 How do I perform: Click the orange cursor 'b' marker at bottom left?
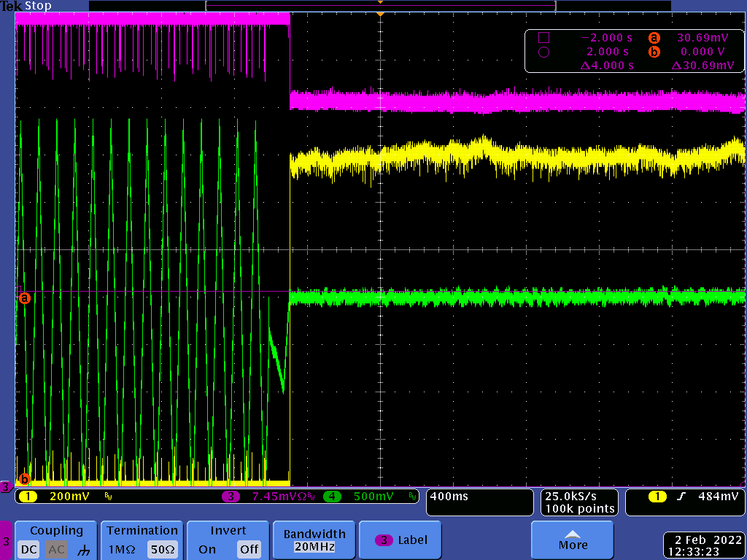pos(24,479)
